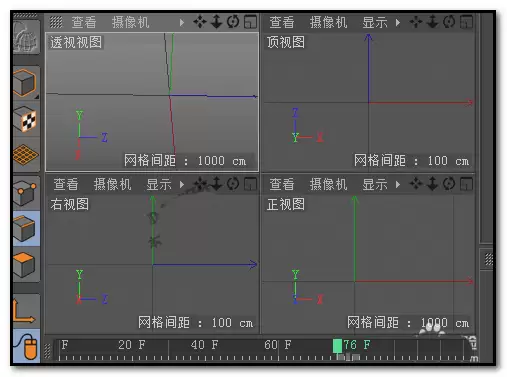
Task: Toggle maximize view icon in right viewport
Action: (x=250, y=184)
